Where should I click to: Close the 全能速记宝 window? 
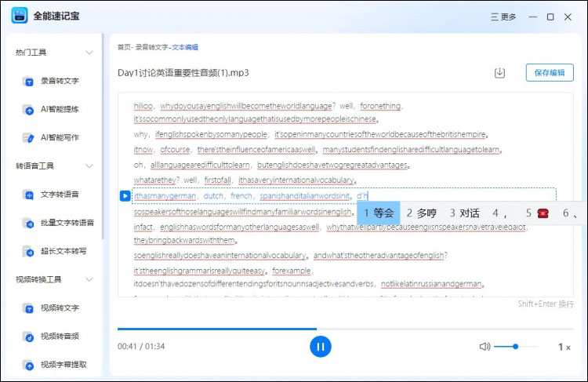click(x=568, y=17)
